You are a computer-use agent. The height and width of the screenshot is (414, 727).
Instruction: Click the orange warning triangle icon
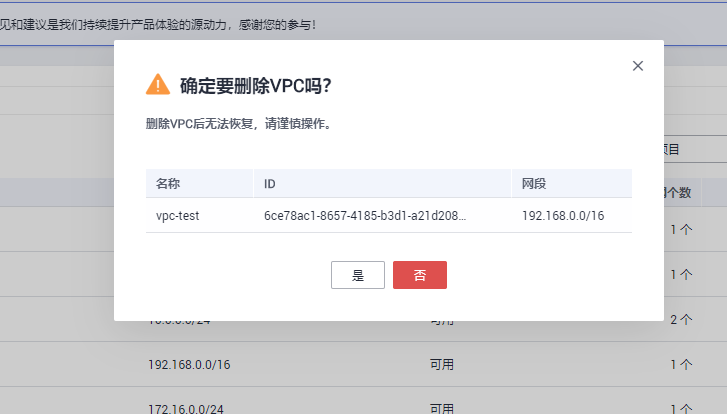[158, 84]
